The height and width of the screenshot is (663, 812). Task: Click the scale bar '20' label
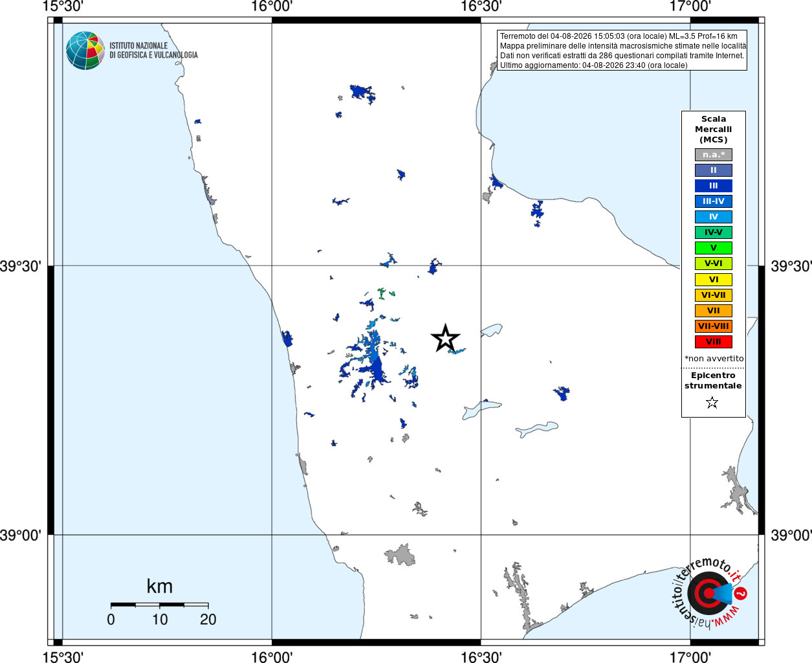pos(208,620)
